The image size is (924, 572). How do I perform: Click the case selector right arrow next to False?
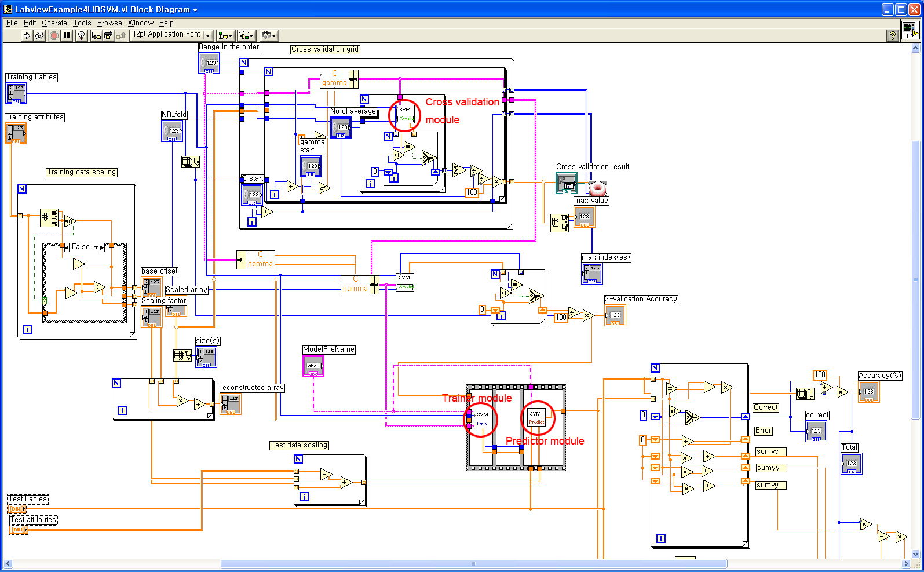pyautogui.click(x=103, y=247)
